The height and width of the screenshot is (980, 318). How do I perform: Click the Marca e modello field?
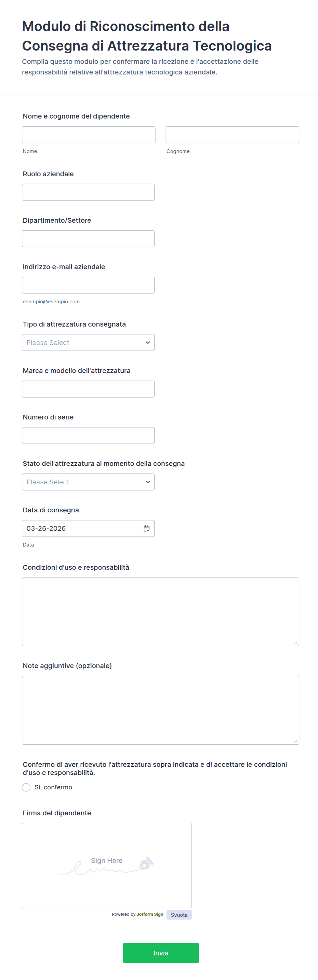tap(88, 389)
